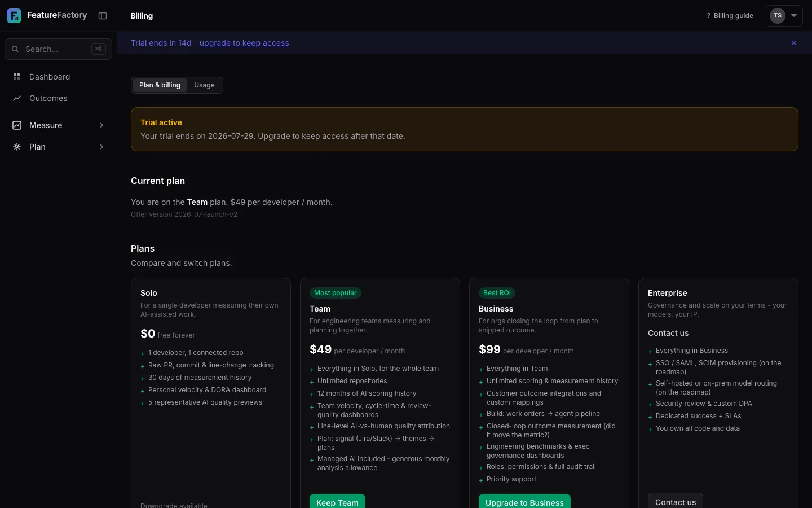Click 12 months of AI scoring history

coord(367,393)
